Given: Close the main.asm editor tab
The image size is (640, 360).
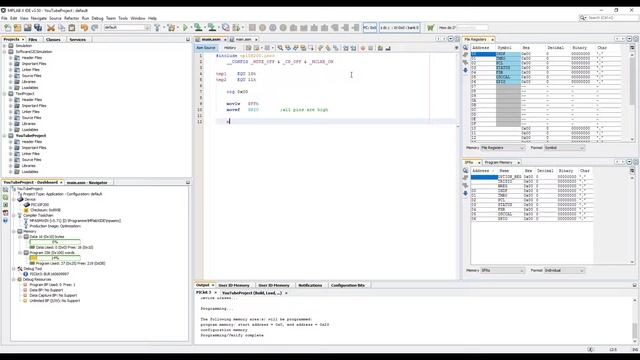Looking at the screenshot, I should (225, 40).
